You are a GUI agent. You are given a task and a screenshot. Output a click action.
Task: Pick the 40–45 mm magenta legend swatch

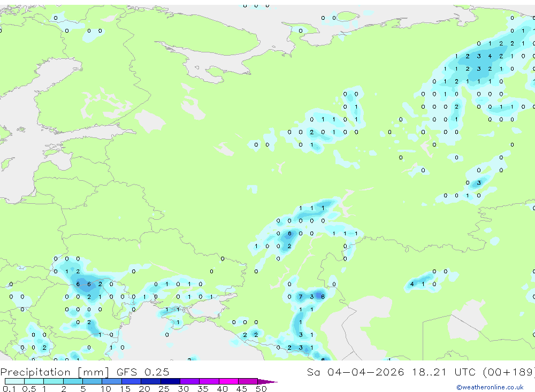click(x=228, y=381)
